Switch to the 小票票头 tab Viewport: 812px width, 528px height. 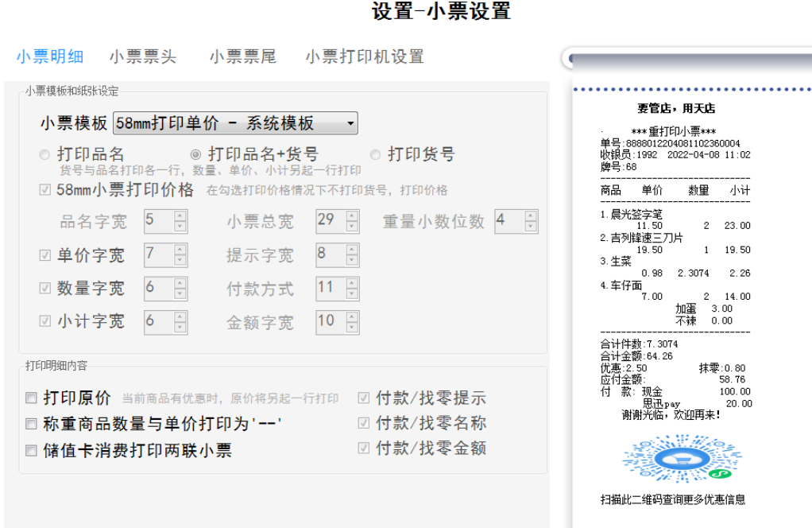[x=143, y=56]
